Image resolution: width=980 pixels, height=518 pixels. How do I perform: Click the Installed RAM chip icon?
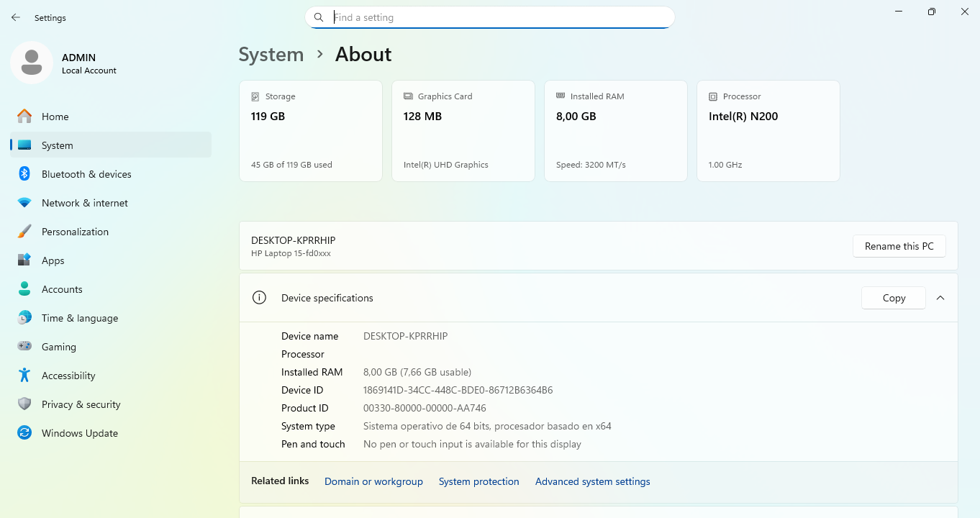click(x=561, y=96)
